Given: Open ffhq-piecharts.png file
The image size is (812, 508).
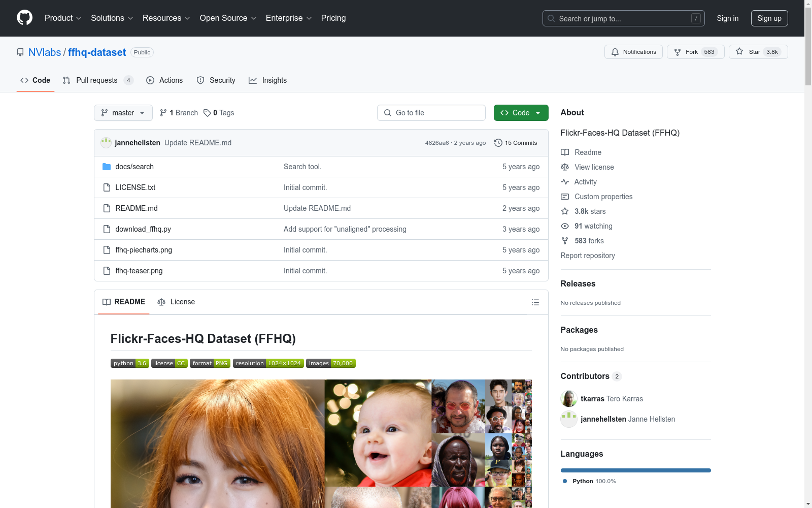Looking at the screenshot, I should 144,250.
